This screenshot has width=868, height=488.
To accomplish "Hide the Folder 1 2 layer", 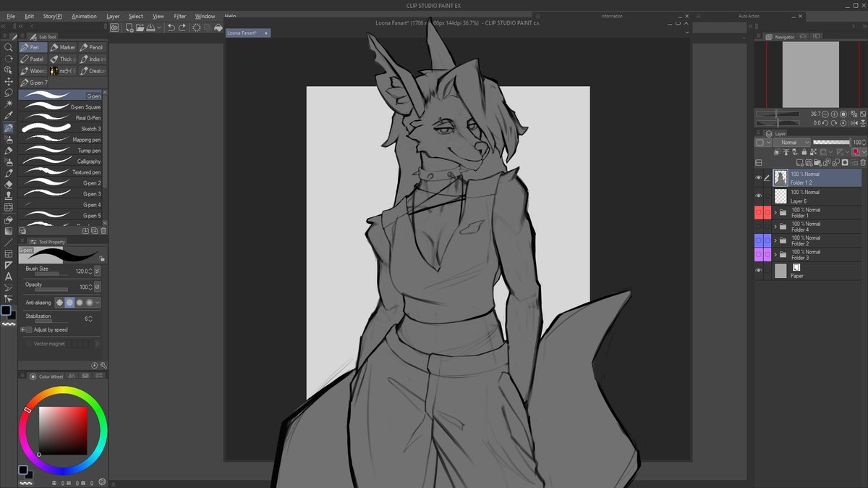I will point(759,177).
